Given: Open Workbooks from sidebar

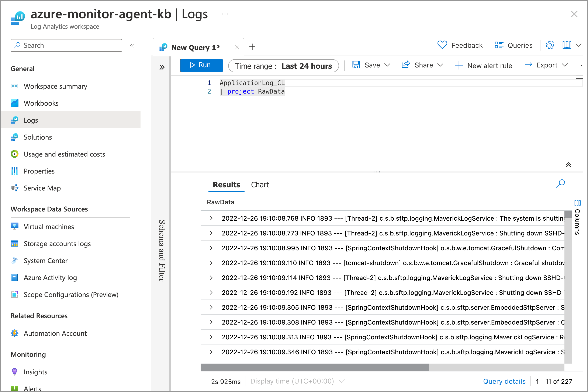Looking at the screenshot, I should (x=41, y=103).
